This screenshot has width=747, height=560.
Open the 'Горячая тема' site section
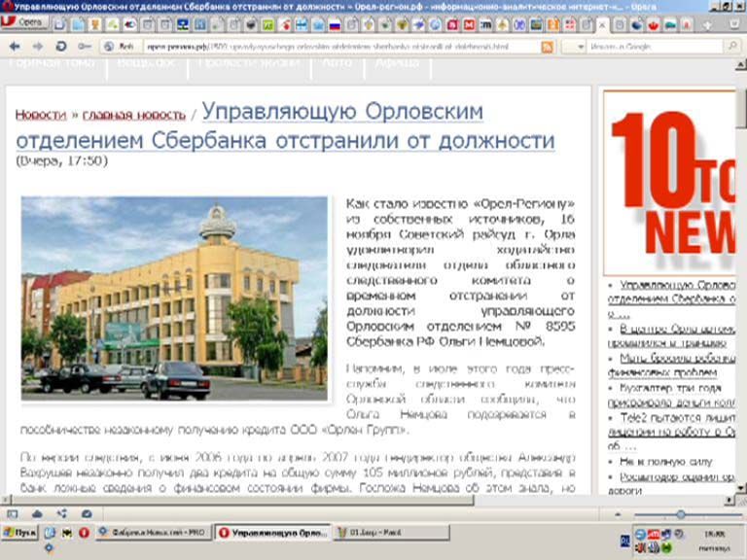pos(52,63)
